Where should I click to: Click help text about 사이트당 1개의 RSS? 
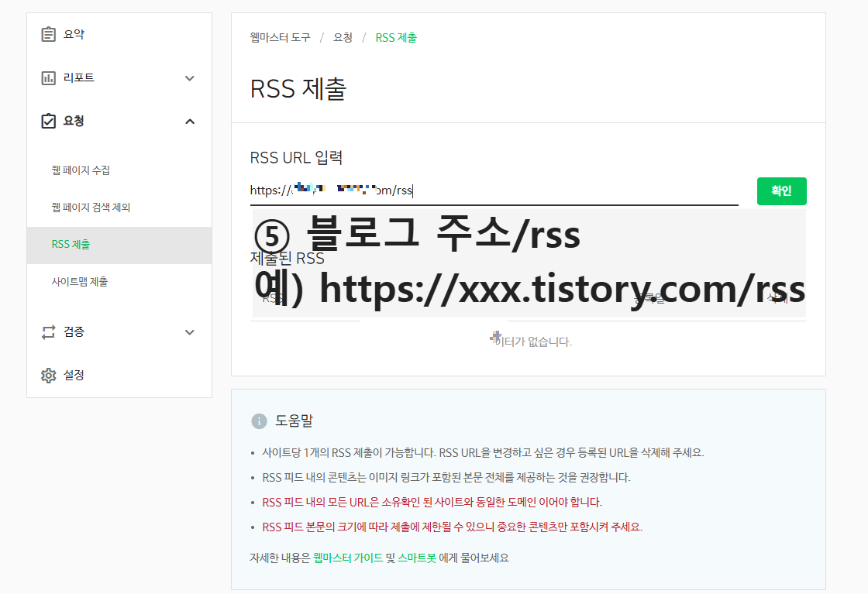point(483,452)
